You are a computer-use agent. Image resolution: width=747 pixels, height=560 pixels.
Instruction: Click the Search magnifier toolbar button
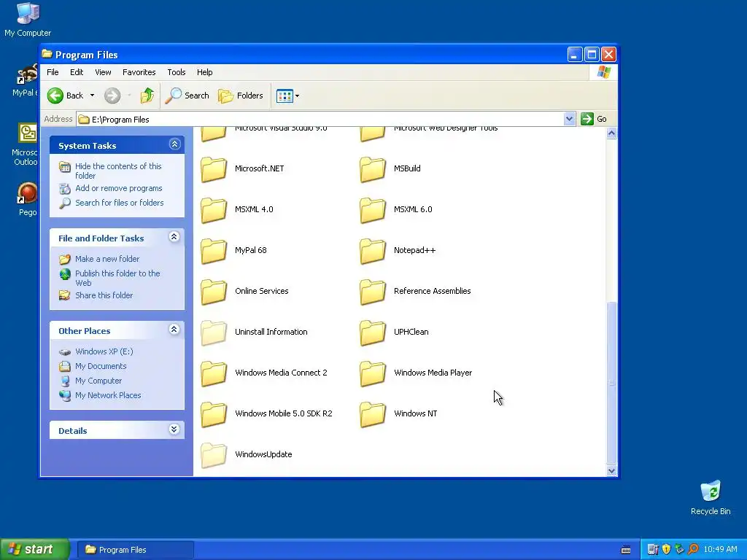(x=187, y=96)
